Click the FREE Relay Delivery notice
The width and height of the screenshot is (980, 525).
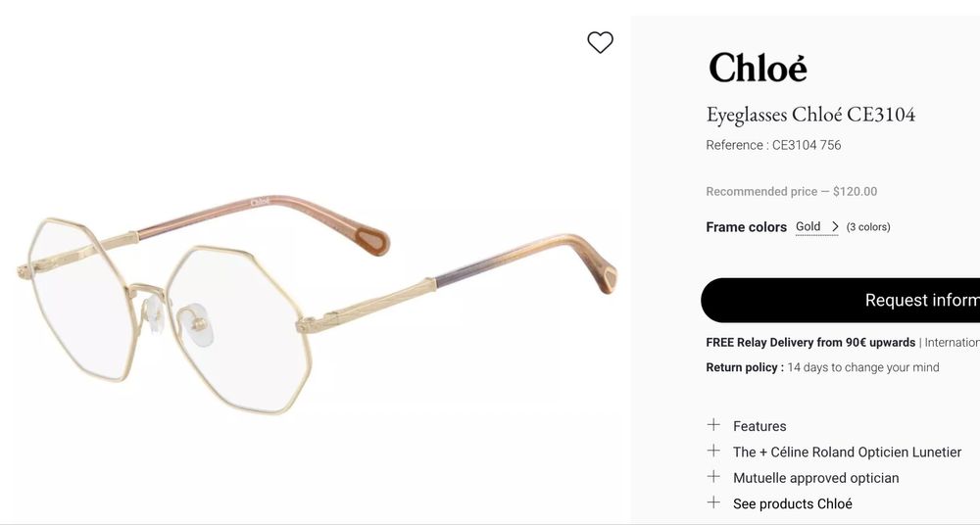(810, 343)
